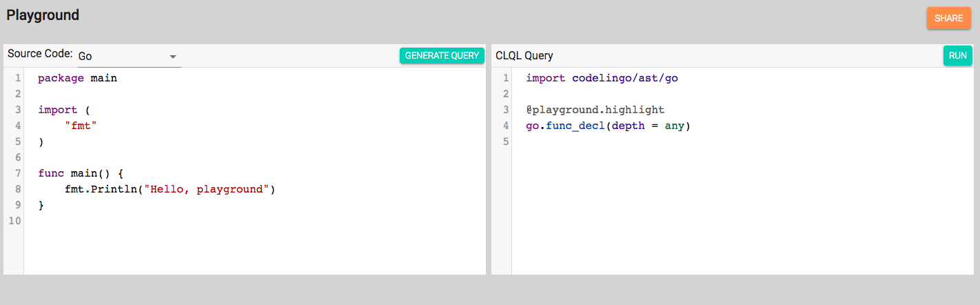Click line number 10 in source editor gutter
Viewport: 980px width, 305px height.
tap(15, 222)
